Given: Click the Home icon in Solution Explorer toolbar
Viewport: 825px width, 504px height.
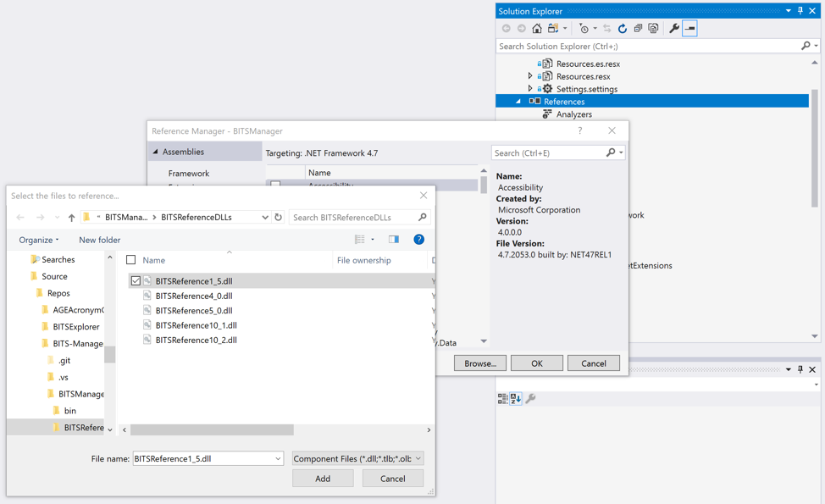Looking at the screenshot, I should point(537,29).
